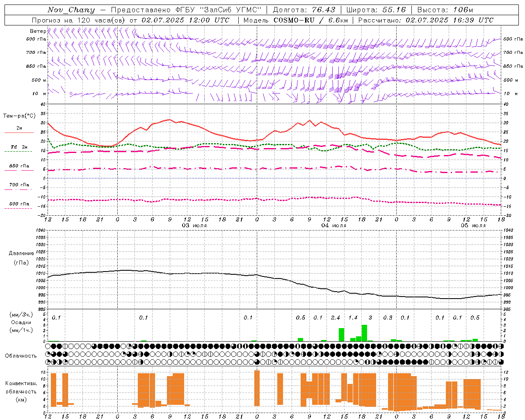
Task: Click the precipitation value 0.3
Action: 388,318
